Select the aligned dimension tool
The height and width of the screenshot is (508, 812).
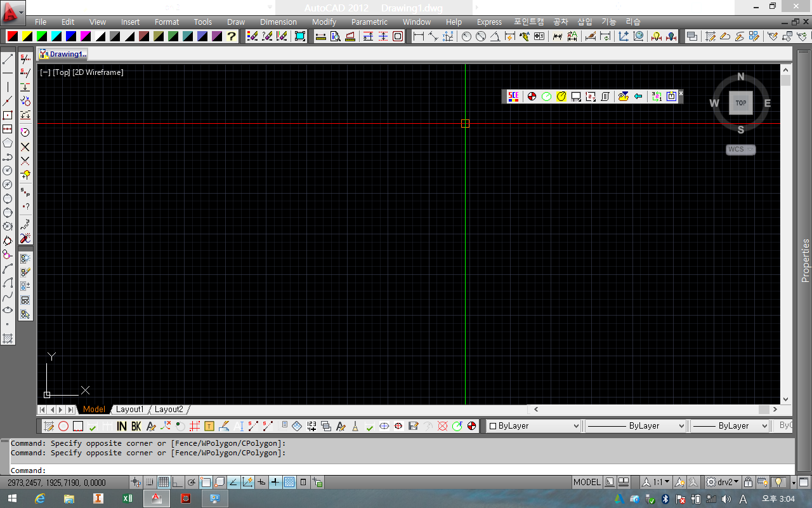(433, 36)
